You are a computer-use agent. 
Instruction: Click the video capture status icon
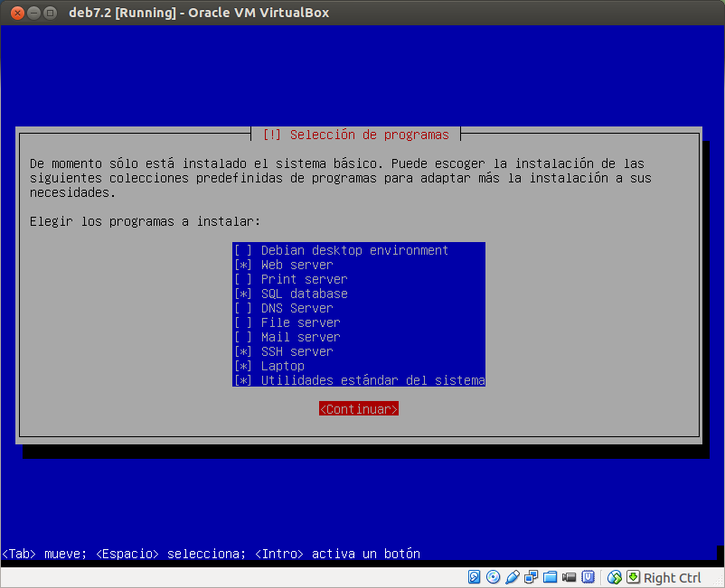tap(569, 576)
